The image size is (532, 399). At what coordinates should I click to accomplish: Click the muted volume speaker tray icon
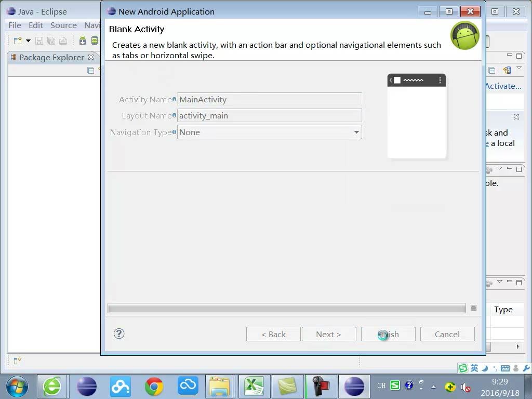tap(465, 387)
